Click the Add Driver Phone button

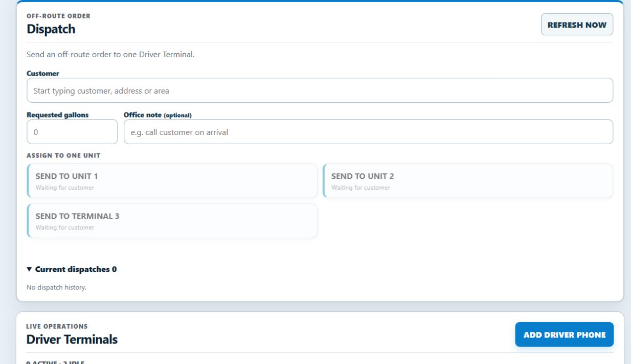(x=565, y=335)
